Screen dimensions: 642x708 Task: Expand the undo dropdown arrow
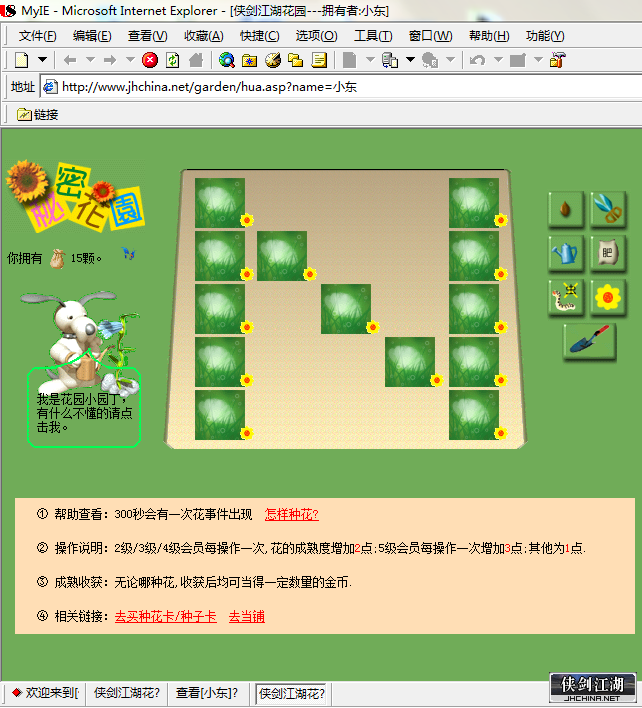[x=498, y=59]
